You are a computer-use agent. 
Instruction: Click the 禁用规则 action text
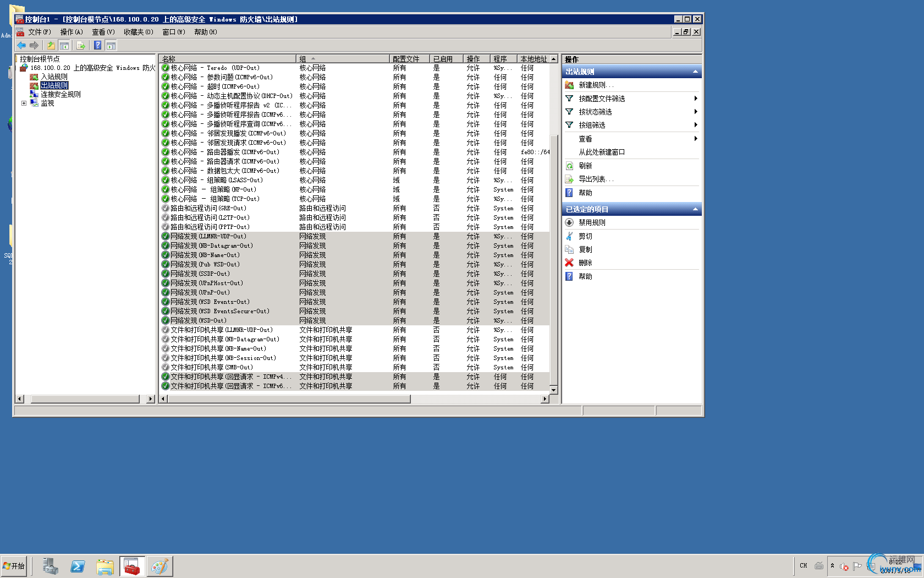pos(592,222)
